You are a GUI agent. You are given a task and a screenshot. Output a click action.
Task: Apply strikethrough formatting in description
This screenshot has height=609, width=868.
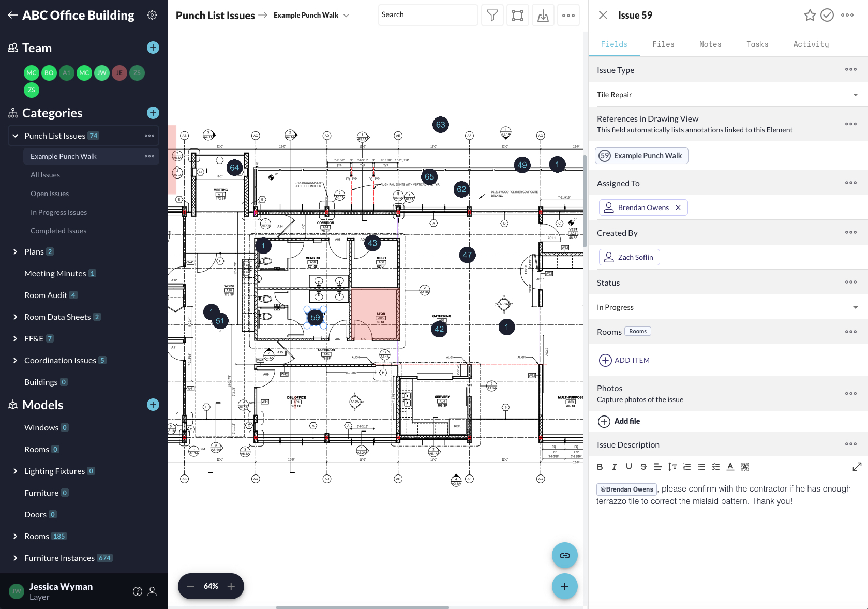pos(643,467)
